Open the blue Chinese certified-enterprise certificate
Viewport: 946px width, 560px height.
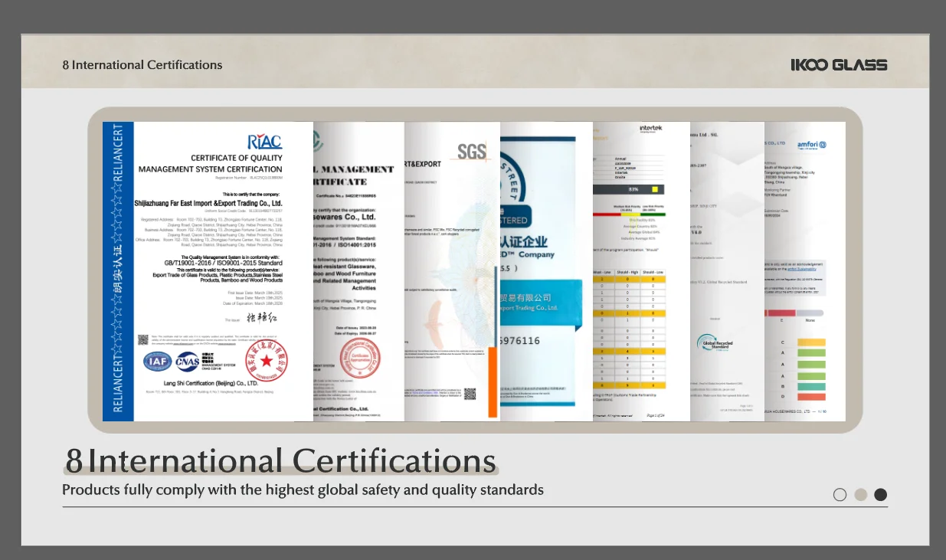click(x=546, y=271)
